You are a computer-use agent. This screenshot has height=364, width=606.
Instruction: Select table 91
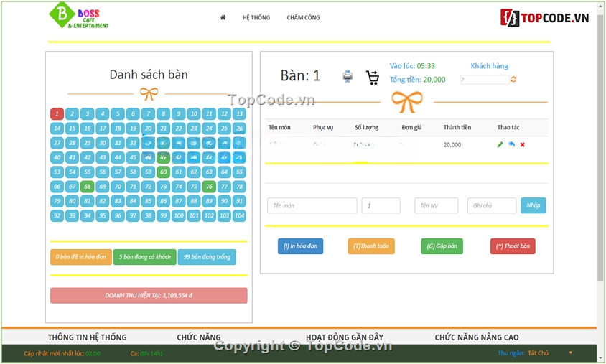coord(239,201)
